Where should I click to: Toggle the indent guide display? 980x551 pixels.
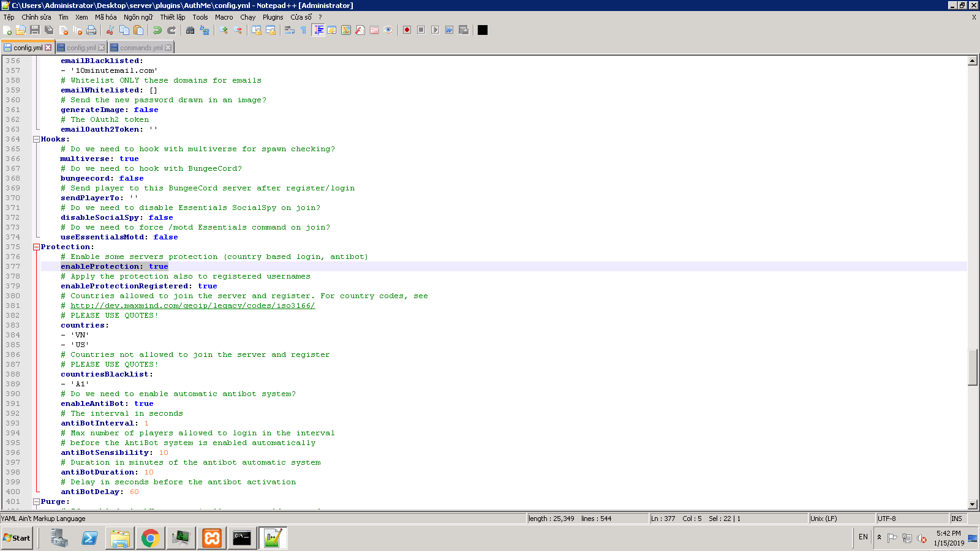[x=318, y=30]
